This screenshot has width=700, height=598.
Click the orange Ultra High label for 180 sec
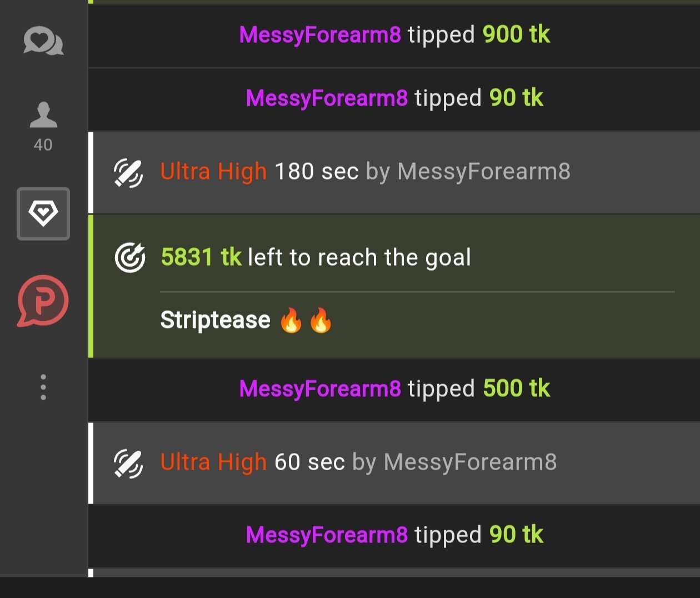click(213, 172)
